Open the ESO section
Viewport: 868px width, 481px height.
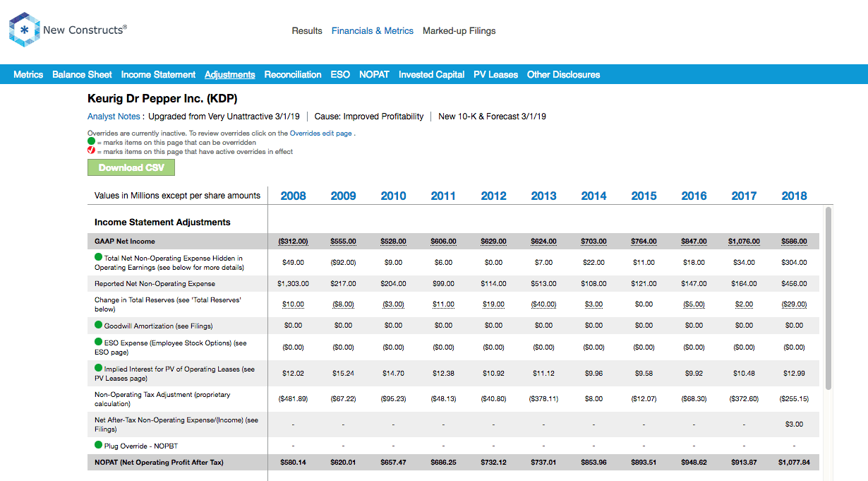(x=340, y=74)
